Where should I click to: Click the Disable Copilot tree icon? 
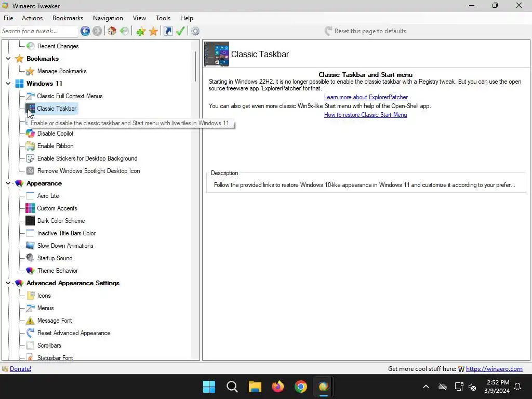[x=30, y=134]
